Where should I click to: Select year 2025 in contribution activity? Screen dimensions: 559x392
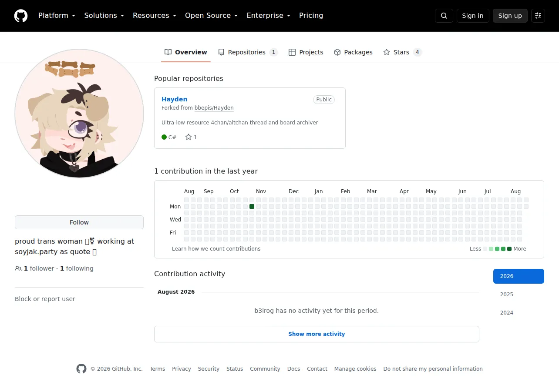519,295
